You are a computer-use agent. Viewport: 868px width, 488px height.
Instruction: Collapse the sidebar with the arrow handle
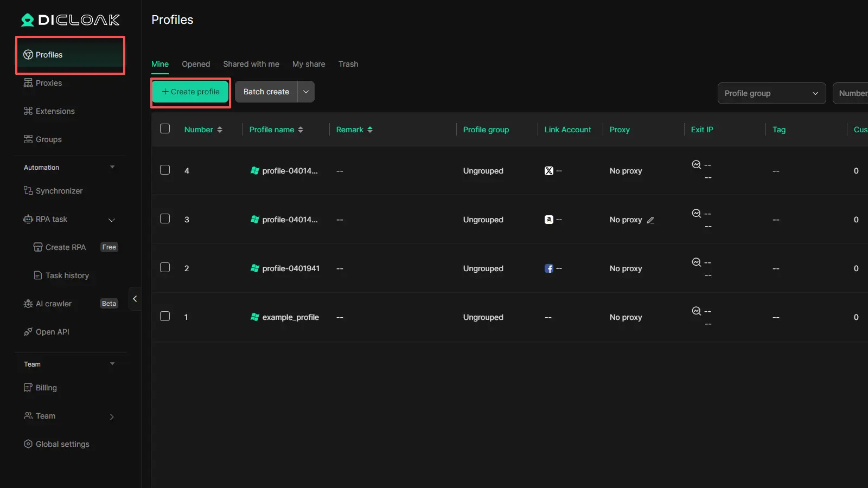[x=135, y=299]
